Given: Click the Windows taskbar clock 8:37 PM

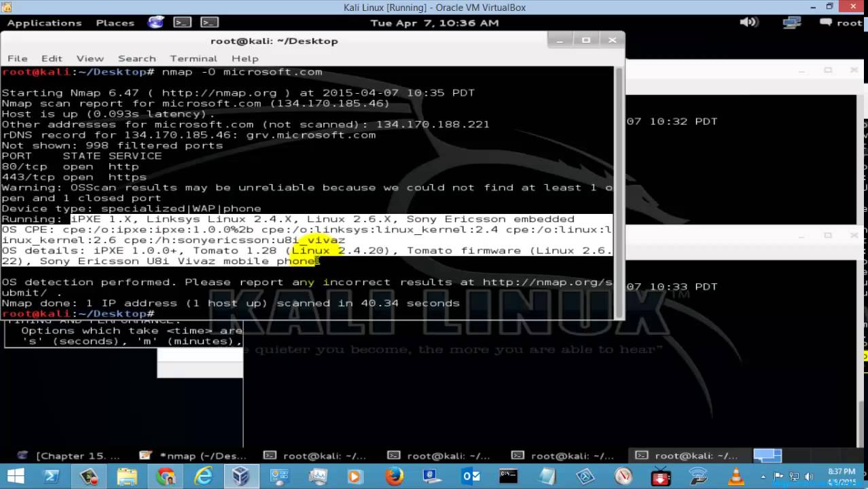Looking at the screenshot, I should (x=841, y=477).
